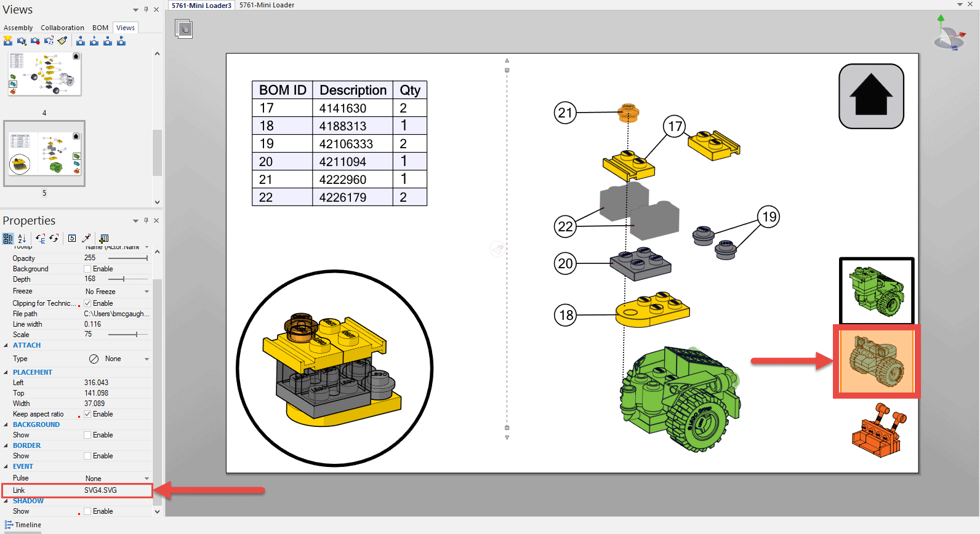Click the Timeline icon at bottom
This screenshot has height=534, width=980.
pos(9,525)
